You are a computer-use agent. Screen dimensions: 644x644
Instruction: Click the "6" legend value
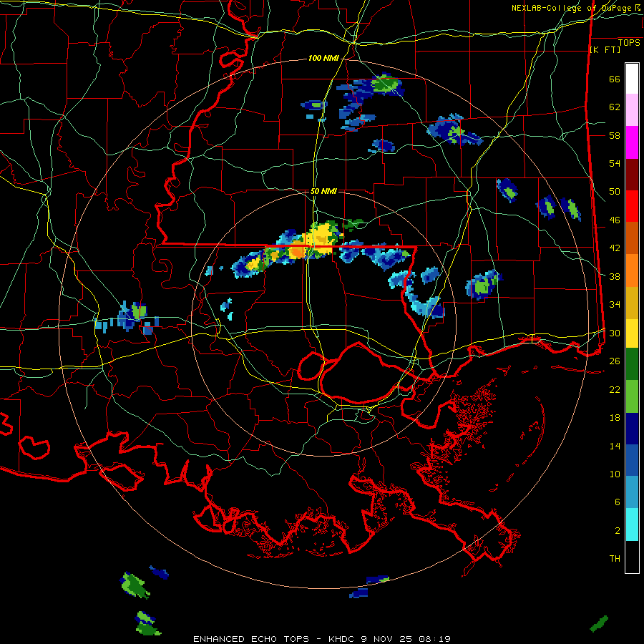pyautogui.click(x=618, y=502)
